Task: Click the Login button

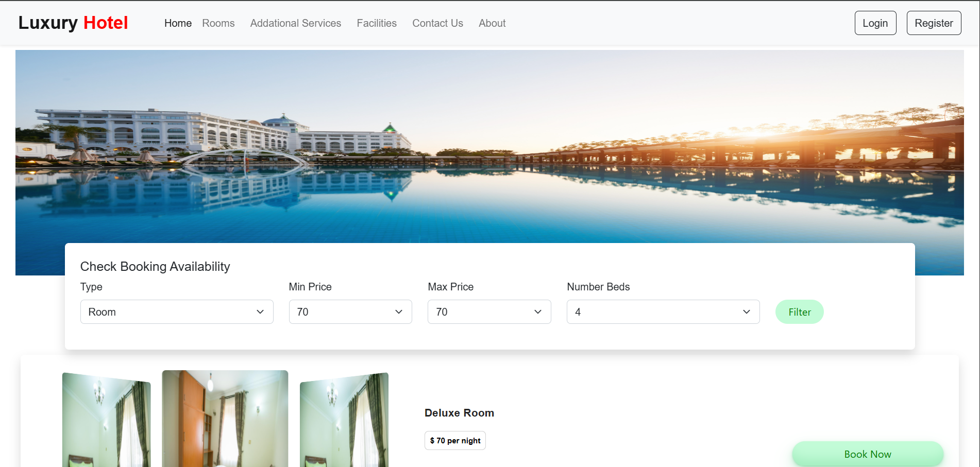Action: point(875,23)
